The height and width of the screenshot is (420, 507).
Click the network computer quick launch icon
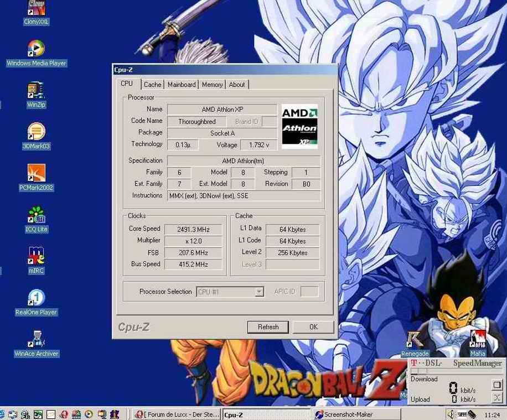[25, 414]
